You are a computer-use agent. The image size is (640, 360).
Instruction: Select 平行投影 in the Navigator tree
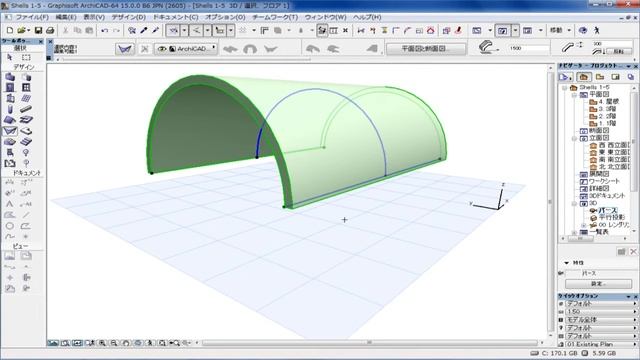point(611,218)
